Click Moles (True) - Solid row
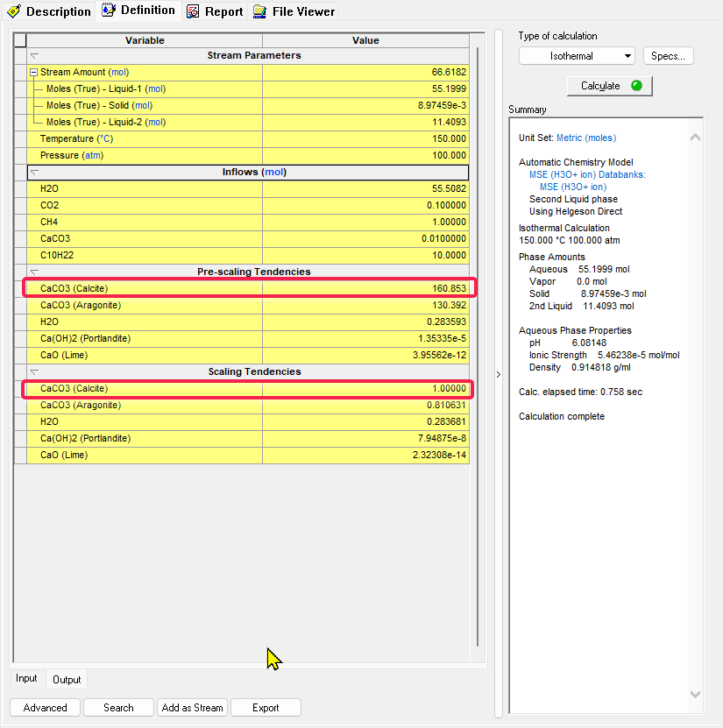723x728 pixels. [248, 105]
